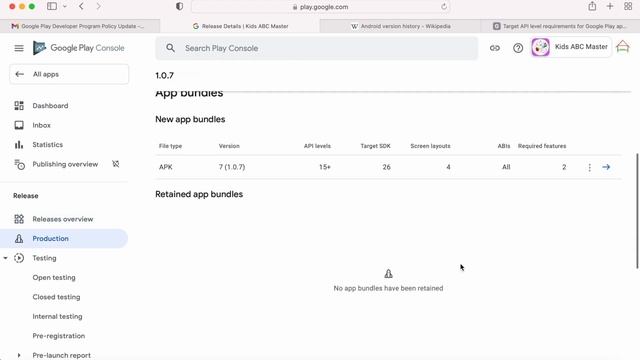Click the play.google.com address bar
This screenshot has width=640, height=360.
pyautogui.click(x=320, y=7)
